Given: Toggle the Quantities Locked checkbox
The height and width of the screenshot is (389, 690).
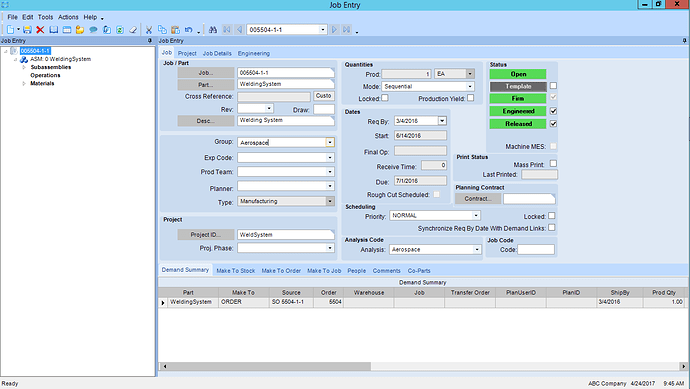Looking at the screenshot, I should pos(385,98).
